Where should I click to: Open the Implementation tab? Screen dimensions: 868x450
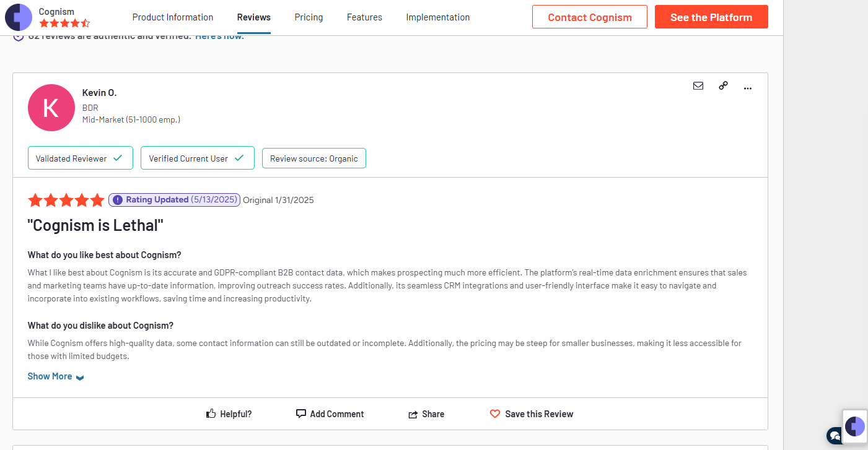point(438,17)
